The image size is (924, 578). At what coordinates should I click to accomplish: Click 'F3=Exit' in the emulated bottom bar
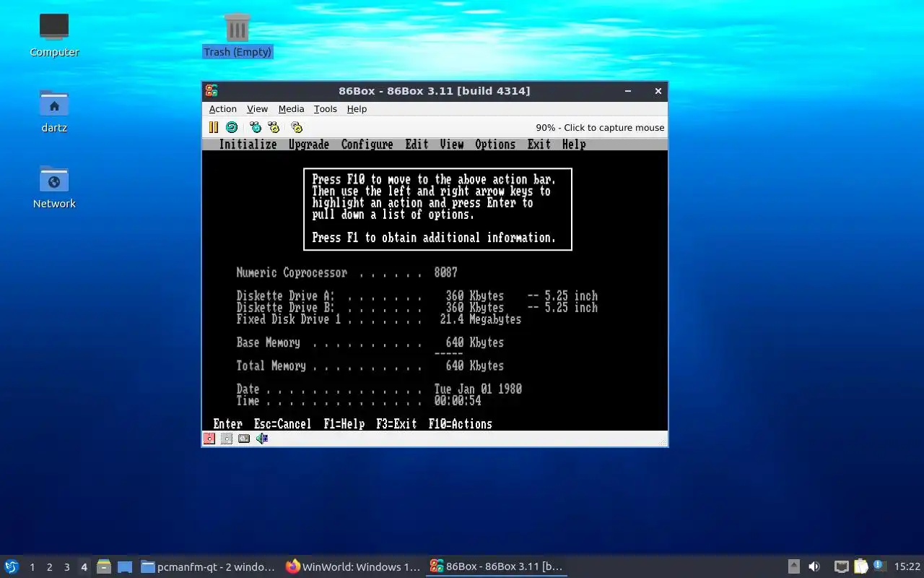click(396, 424)
